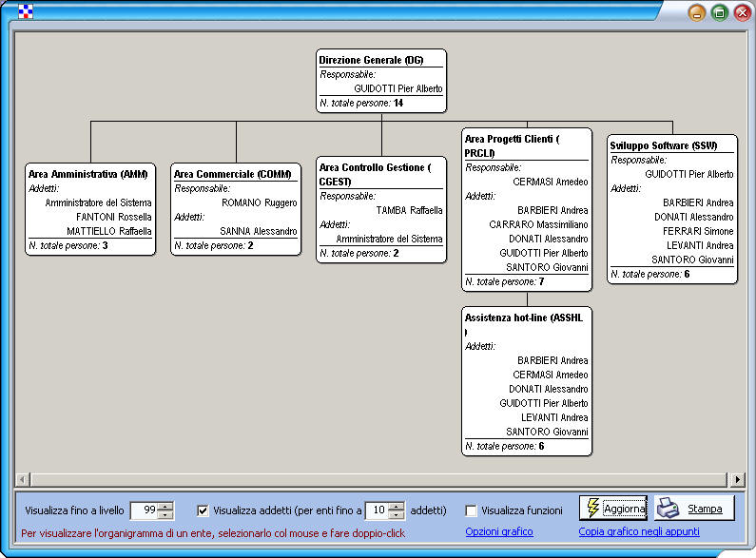
Task: Open the Opzioni grafico link
Action: [498, 531]
